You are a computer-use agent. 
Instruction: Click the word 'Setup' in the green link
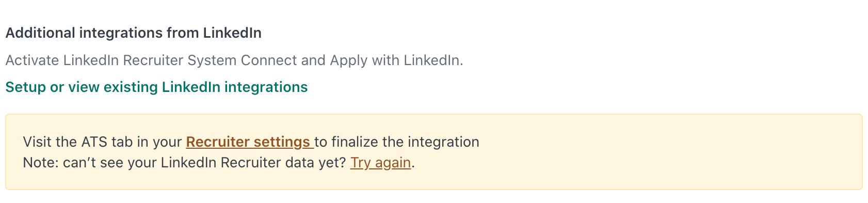tap(25, 87)
